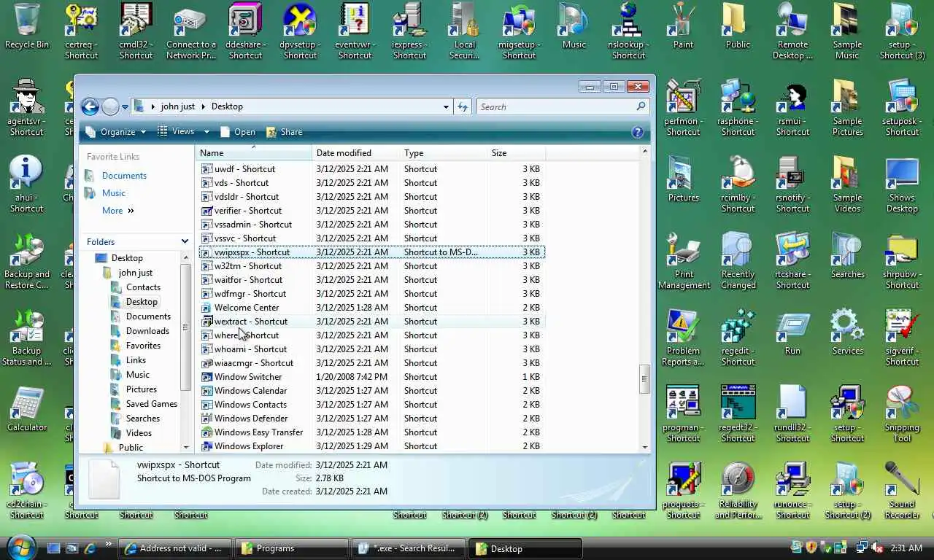Click the Explorer help icon
Image resolution: width=934 pixels, height=560 pixels.
[638, 132]
